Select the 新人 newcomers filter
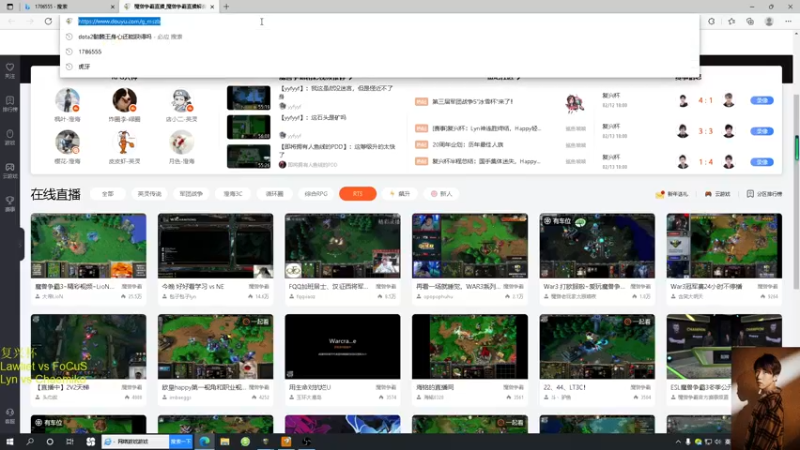The image size is (800, 450). coord(441,194)
